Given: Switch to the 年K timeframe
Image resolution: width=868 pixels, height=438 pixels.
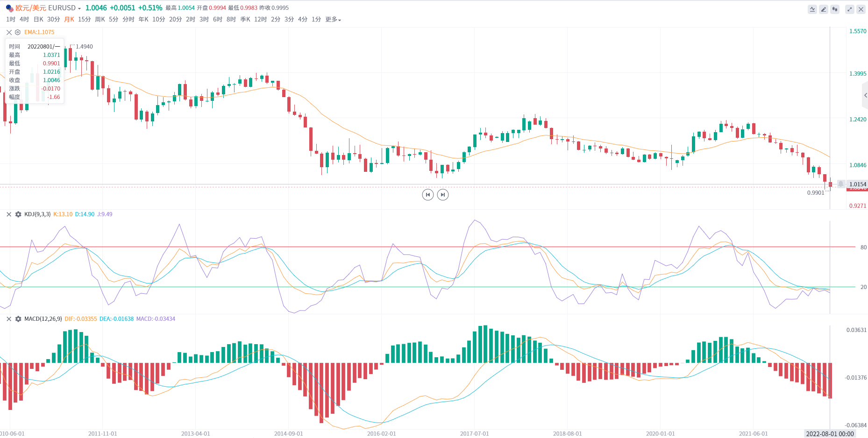Looking at the screenshot, I should click(x=143, y=20).
